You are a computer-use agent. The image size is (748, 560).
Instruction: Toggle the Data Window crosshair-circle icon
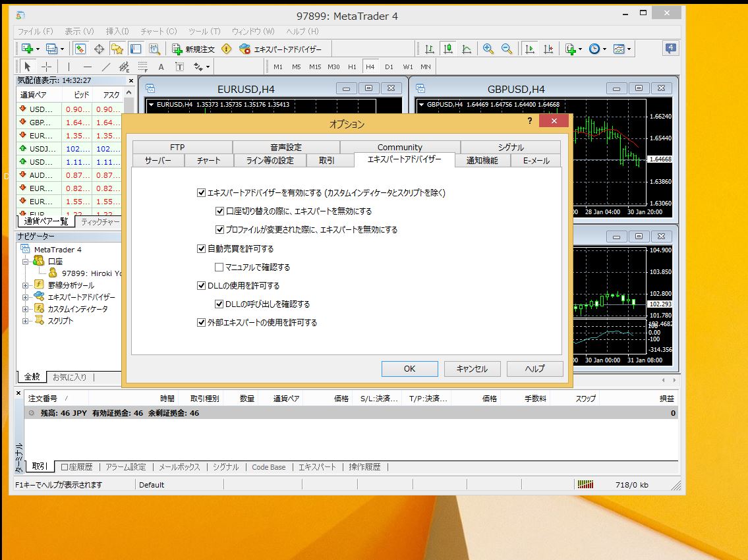tap(99, 49)
